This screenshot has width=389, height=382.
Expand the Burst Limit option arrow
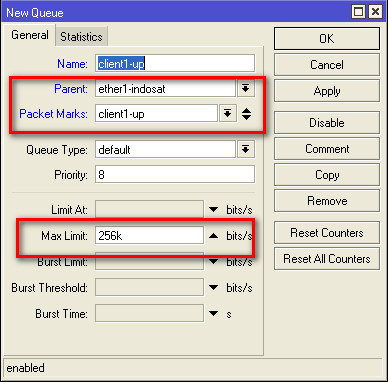tap(213, 262)
